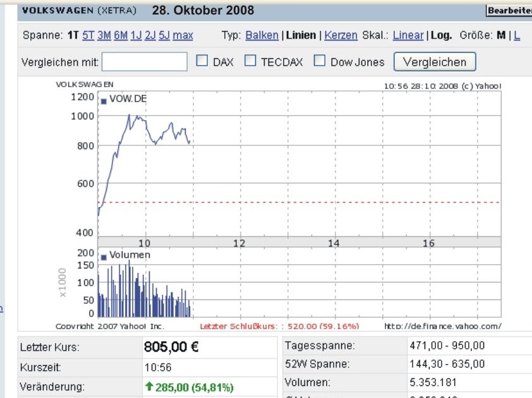Select the 5J time span link
The image size is (532, 398).
point(164,35)
